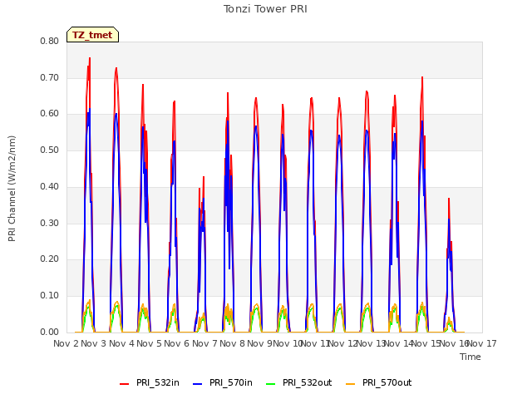Click the 0.20 y-axis tick label
Image resolution: width=532 pixels, height=399 pixels.
tap(50, 259)
